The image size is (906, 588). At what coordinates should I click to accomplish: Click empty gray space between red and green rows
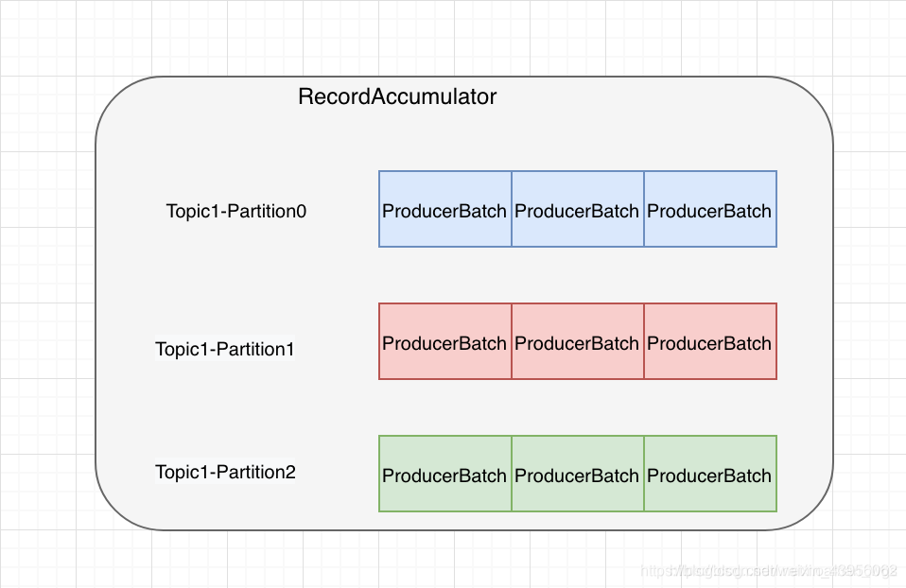coord(577,407)
